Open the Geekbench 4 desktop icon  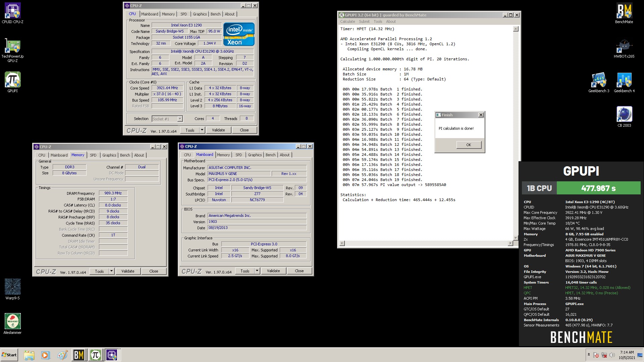coord(624,83)
